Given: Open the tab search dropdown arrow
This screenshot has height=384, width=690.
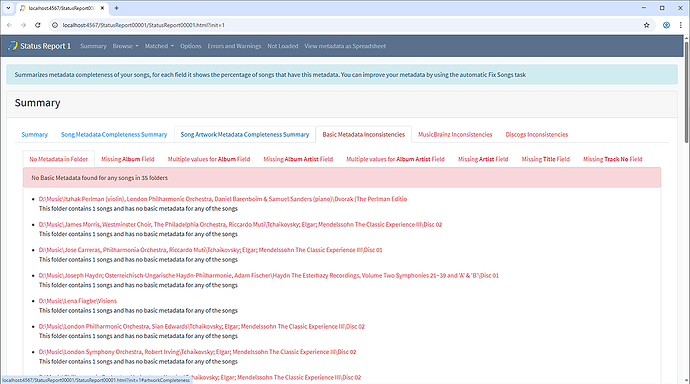Looking at the screenshot, I should pos(8,8).
